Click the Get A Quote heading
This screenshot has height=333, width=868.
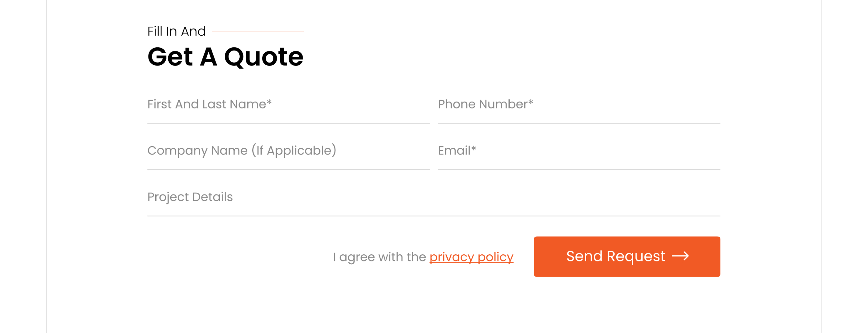point(225,57)
